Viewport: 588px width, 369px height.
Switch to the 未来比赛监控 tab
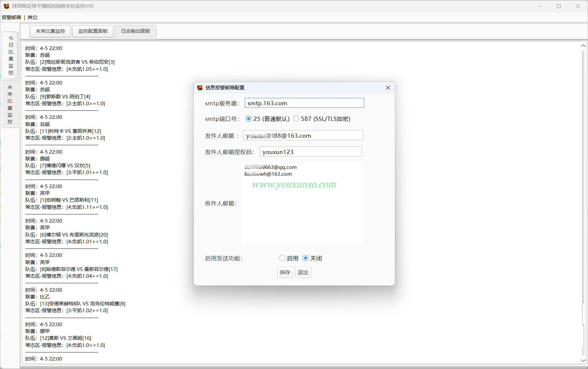point(50,31)
